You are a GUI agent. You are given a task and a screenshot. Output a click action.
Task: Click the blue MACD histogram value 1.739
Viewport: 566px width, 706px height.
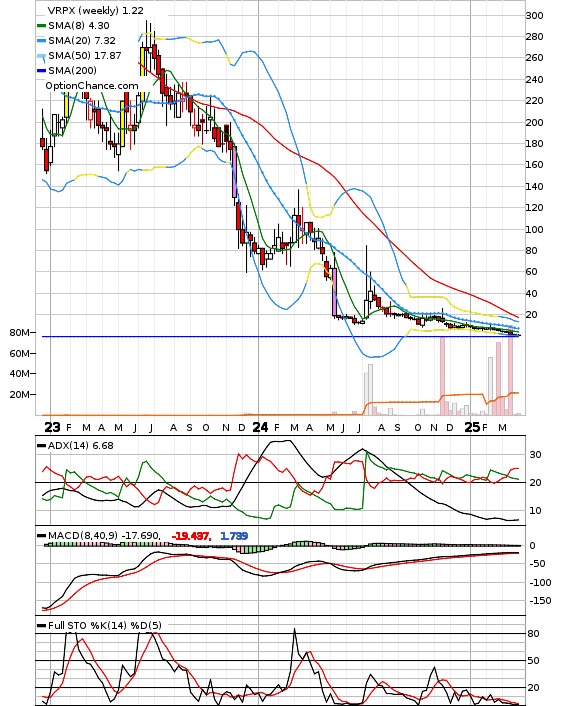234,536
